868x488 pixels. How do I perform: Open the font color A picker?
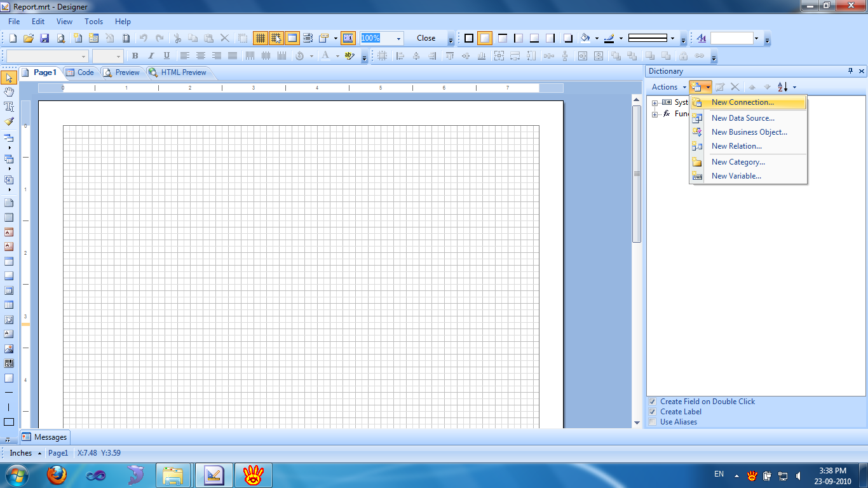pos(325,56)
